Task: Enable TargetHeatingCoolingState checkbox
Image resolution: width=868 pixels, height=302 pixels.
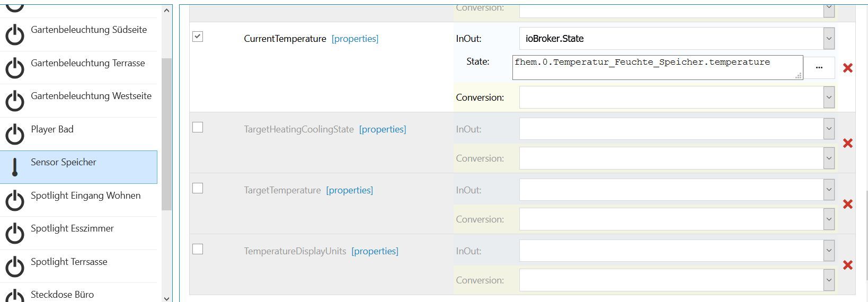Action: pos(198,127)
